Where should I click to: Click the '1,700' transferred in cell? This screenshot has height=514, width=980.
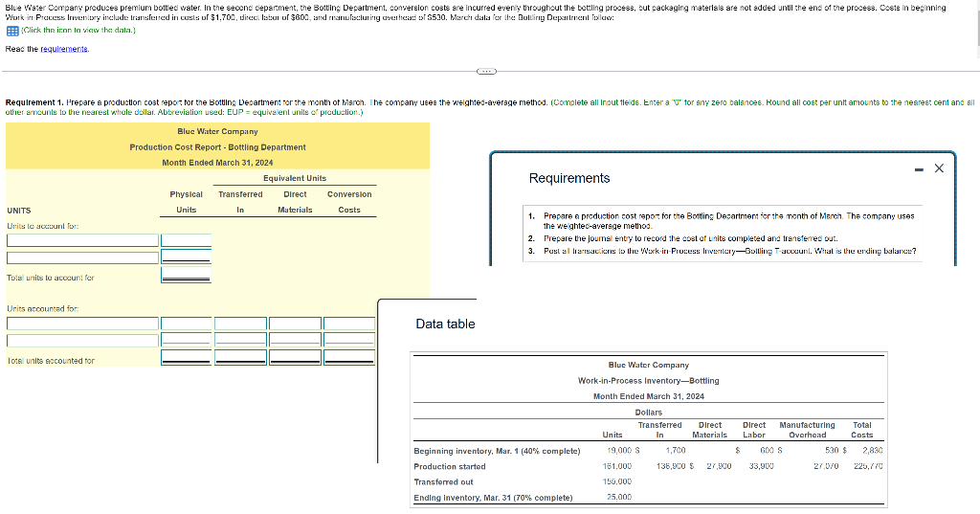click(x=676, y=450)
